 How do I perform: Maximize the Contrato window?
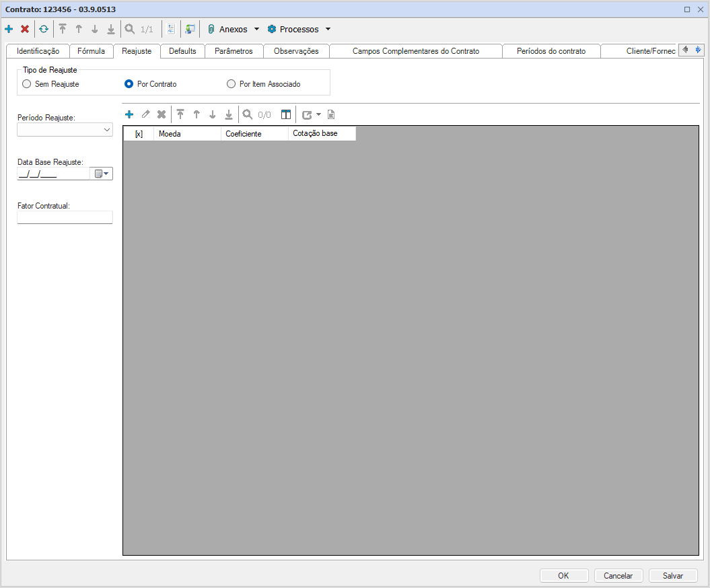[x=687, y=9]
